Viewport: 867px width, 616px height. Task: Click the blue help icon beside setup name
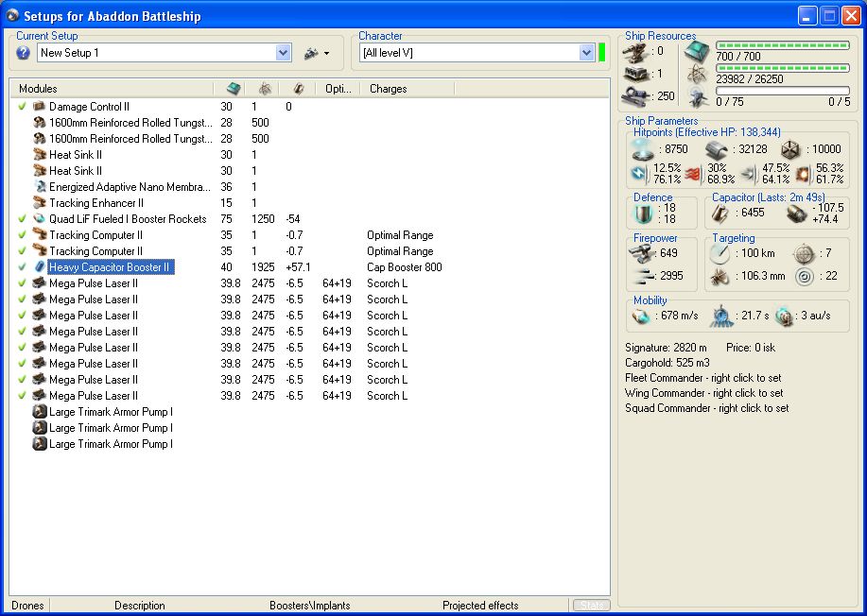[x=24, y=53]
